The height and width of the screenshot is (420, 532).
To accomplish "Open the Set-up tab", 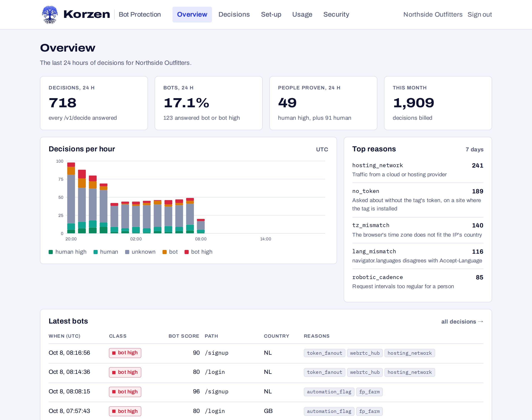I will pos(271,15).
